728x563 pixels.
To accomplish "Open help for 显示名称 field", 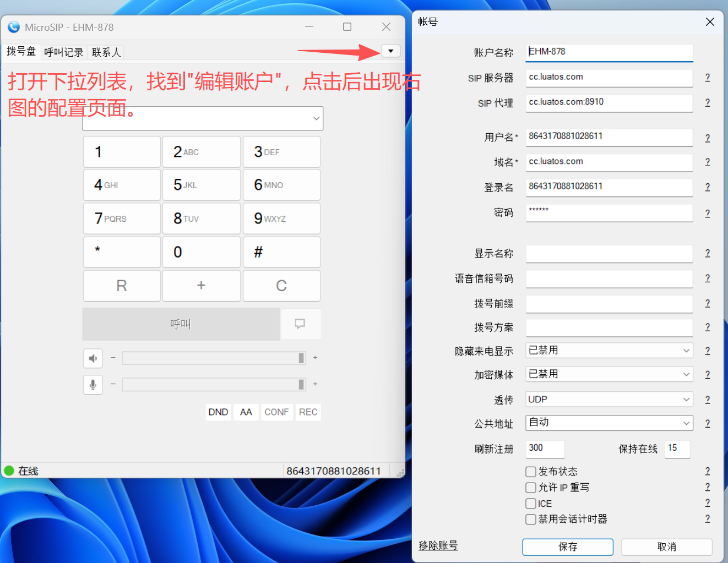I will (708, 254).
